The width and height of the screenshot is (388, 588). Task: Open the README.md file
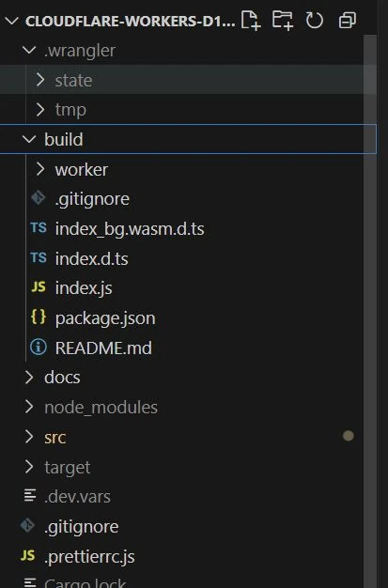103,348
